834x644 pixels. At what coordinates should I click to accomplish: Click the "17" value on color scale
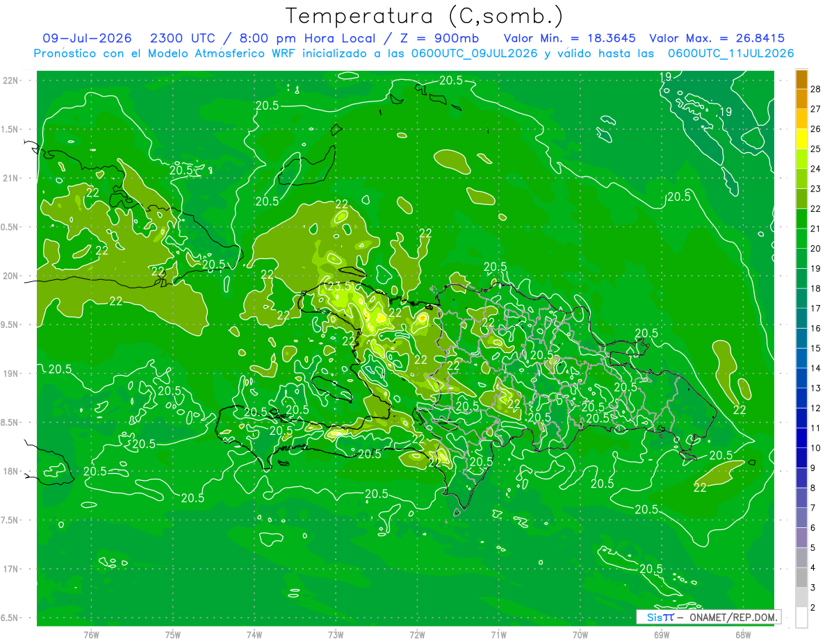click(x=816, y=308)
